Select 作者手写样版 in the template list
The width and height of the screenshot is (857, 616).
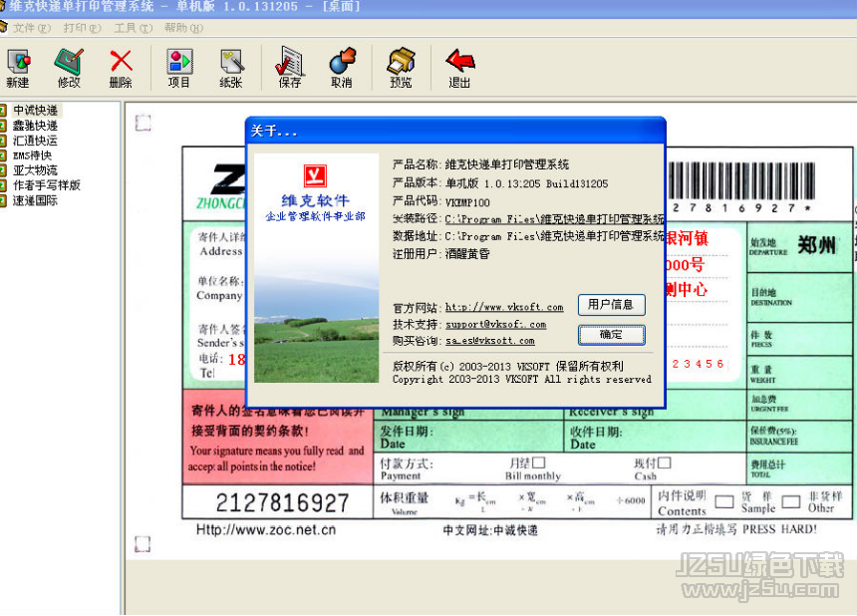pos(47,185)
